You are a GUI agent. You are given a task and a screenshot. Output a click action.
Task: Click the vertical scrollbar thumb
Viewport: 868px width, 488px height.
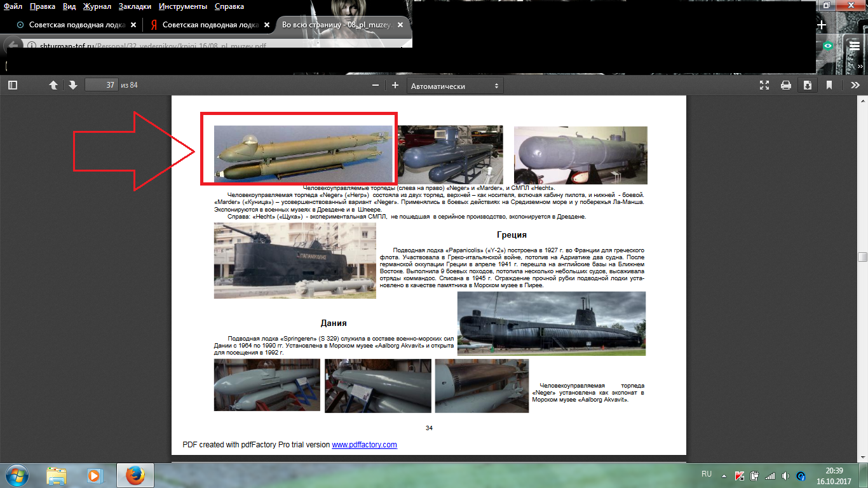862,257
